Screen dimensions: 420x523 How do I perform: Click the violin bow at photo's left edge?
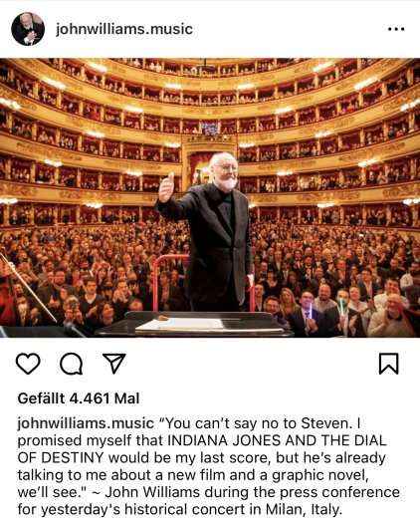[x=28, y=287]
